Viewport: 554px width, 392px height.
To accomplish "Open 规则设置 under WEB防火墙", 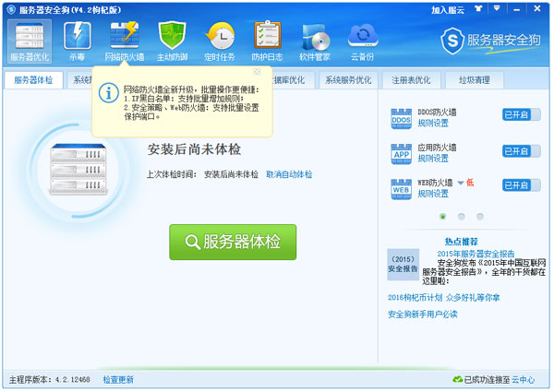I will pos(433,194).
